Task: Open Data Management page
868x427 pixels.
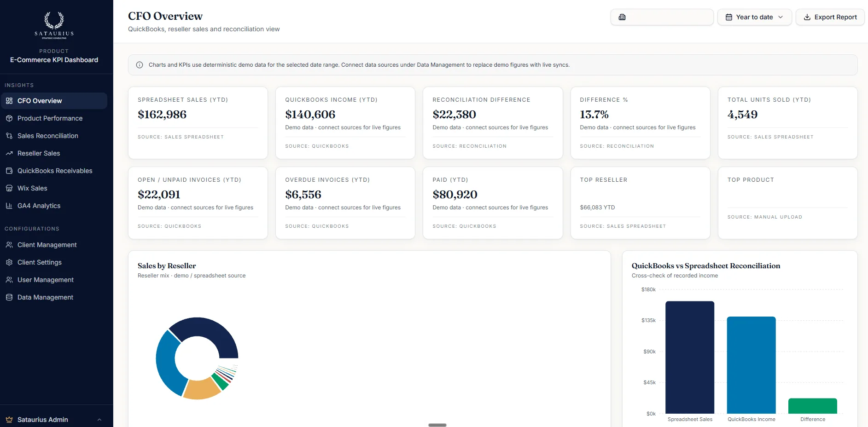Action: (x=54, y=297)
